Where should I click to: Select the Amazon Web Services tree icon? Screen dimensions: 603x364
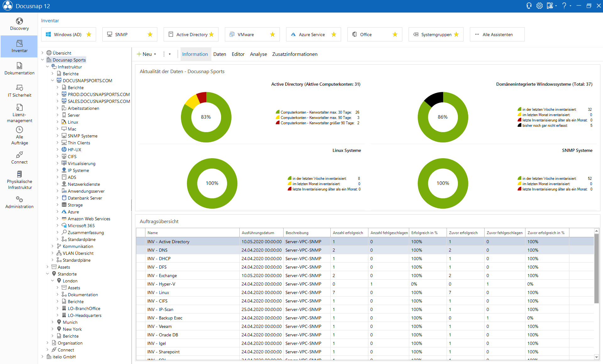64,219
